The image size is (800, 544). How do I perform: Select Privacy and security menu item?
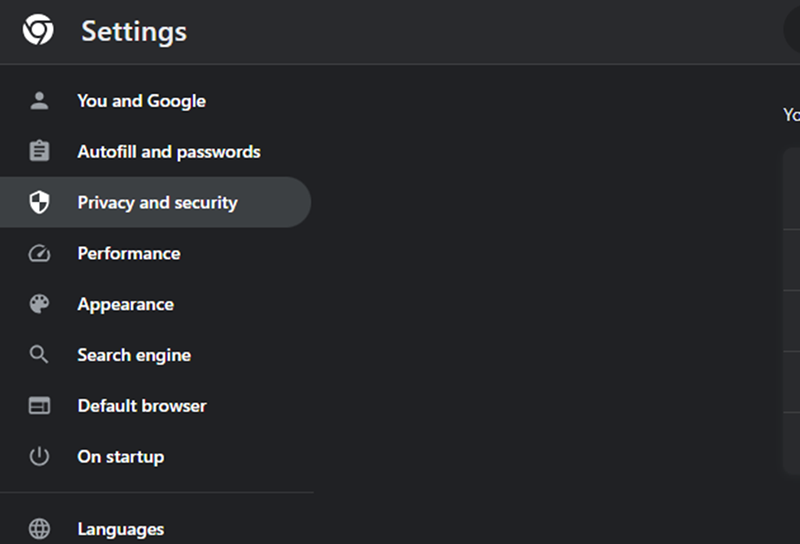pyautogui.click(x=158, y=203)
